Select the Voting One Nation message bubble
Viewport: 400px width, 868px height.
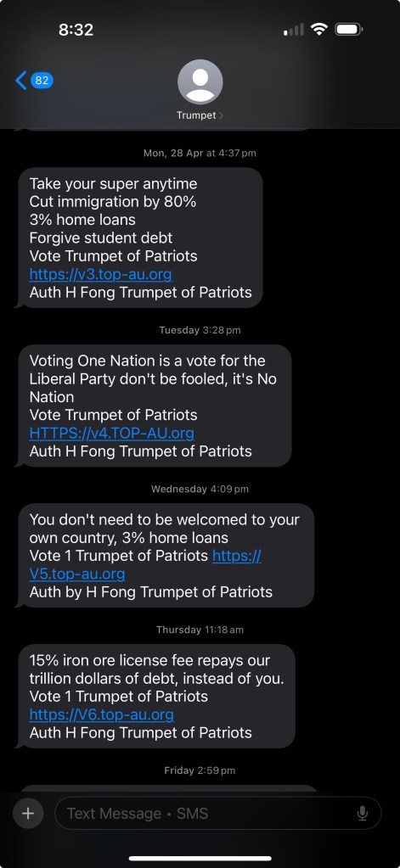pyautogui.click(x=155, y=406)
